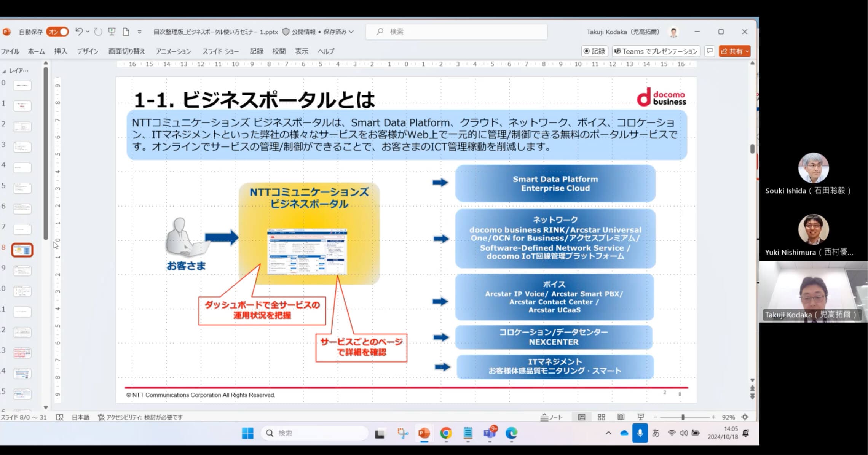The height and width of the screenshot is (455, 868).
Task: Start Slide Show view icon in status bar
Action: (x=641, y=417)
